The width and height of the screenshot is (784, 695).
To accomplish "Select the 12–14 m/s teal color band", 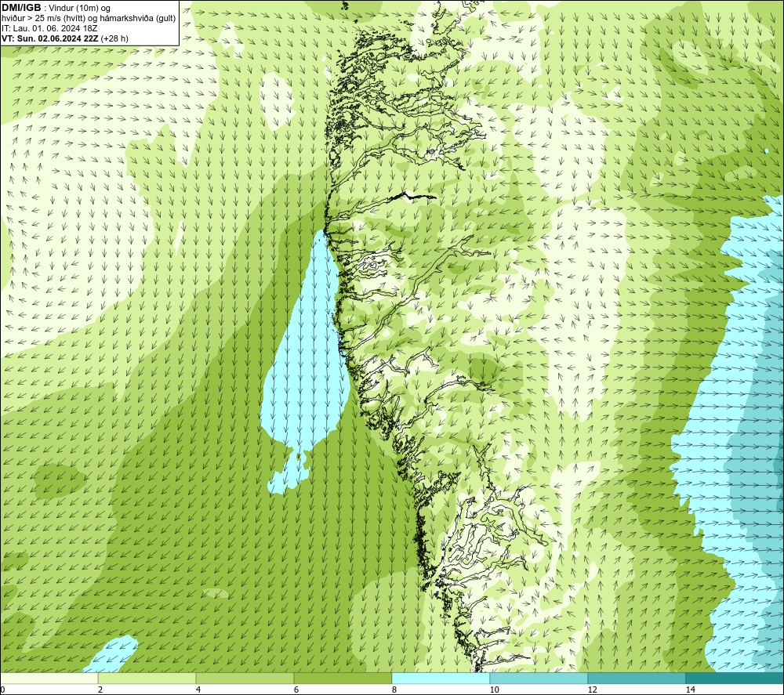I will 637,679.
